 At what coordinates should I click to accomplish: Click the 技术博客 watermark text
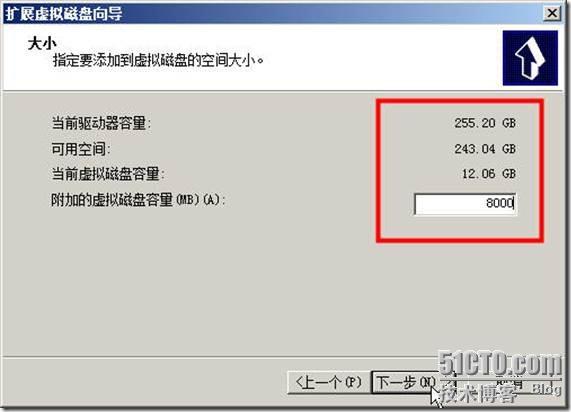478,393
